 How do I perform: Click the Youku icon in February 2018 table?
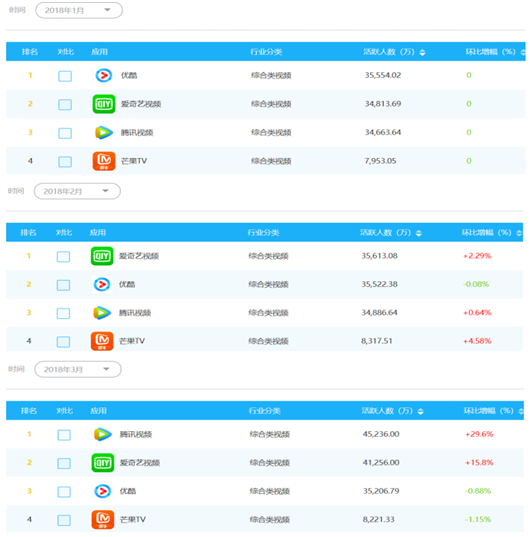(x=102, y=284)
